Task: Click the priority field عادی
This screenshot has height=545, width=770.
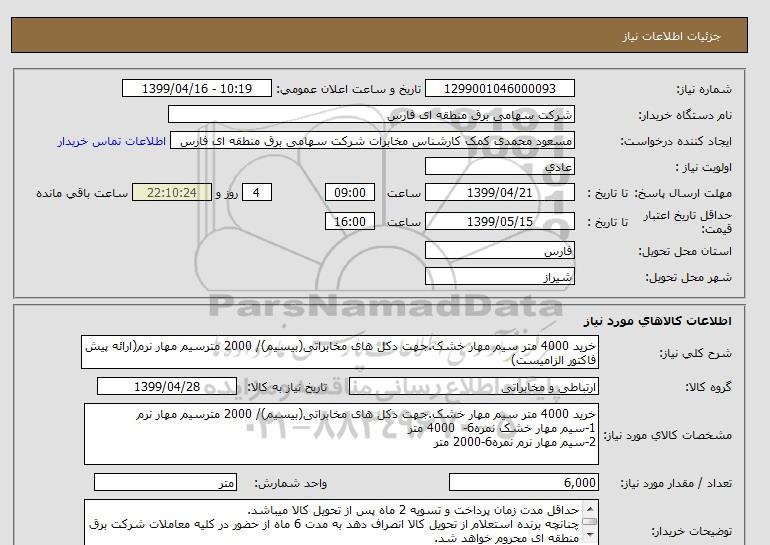Action: [499, 166]
